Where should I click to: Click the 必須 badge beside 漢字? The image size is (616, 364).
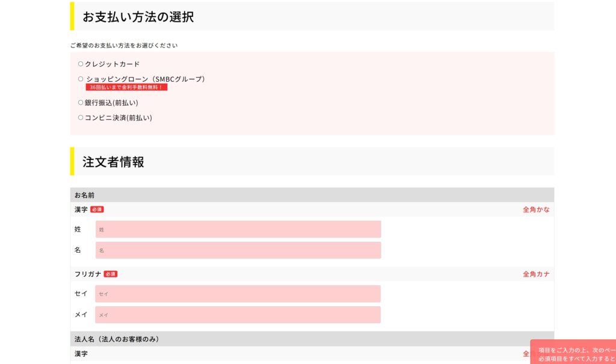point(97,209)
